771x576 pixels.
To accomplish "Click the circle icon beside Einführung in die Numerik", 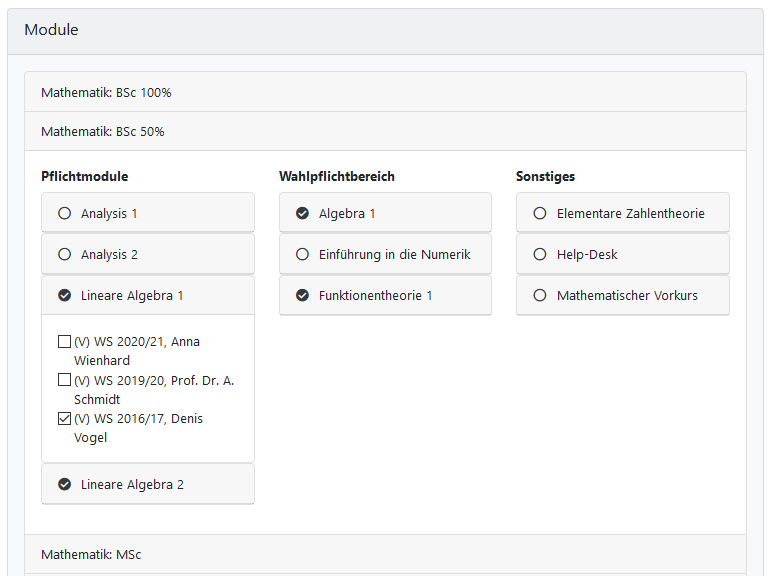I will point(302,254).
